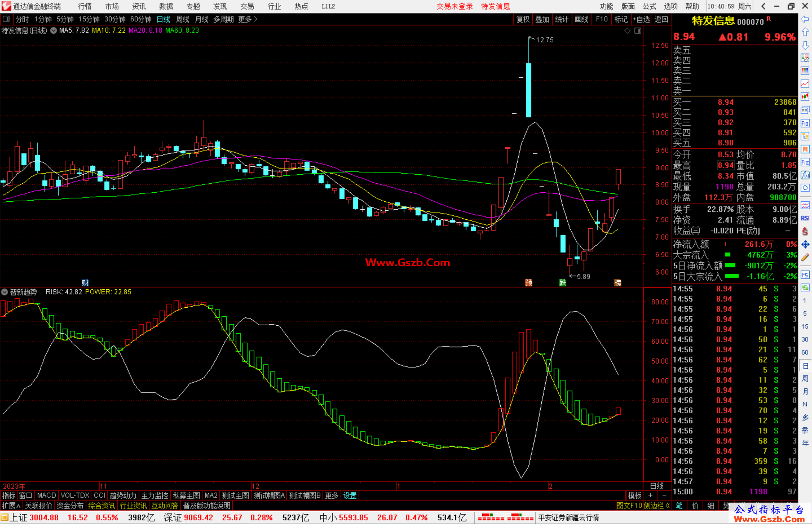Expand the 扩展 panel at bottom left

(11, 506)
